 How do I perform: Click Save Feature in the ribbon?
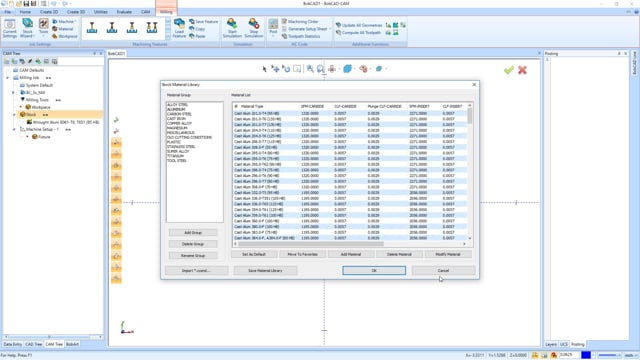click(x=204, y=21)
